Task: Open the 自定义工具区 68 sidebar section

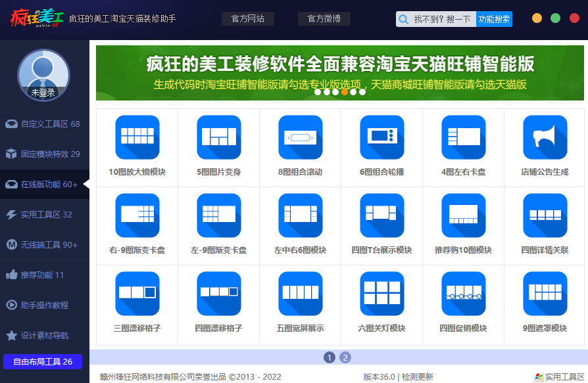Action: (x=45, y=124)
